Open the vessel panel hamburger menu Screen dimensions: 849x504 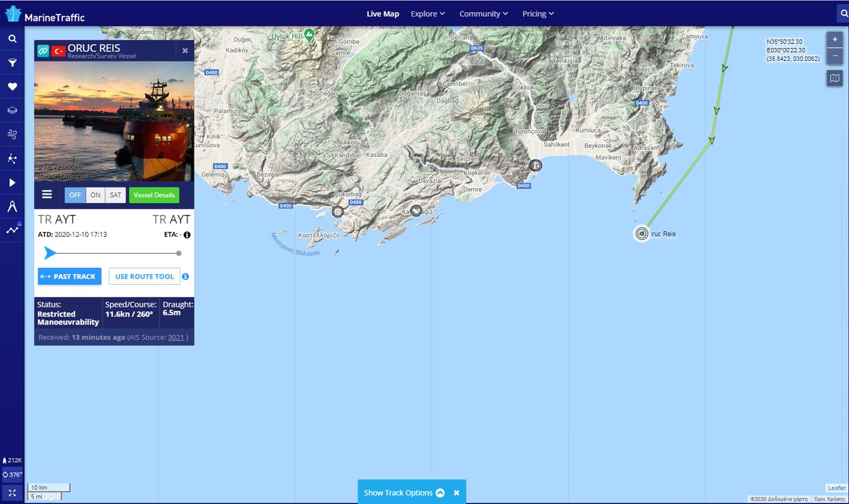(x=47, y=195)
